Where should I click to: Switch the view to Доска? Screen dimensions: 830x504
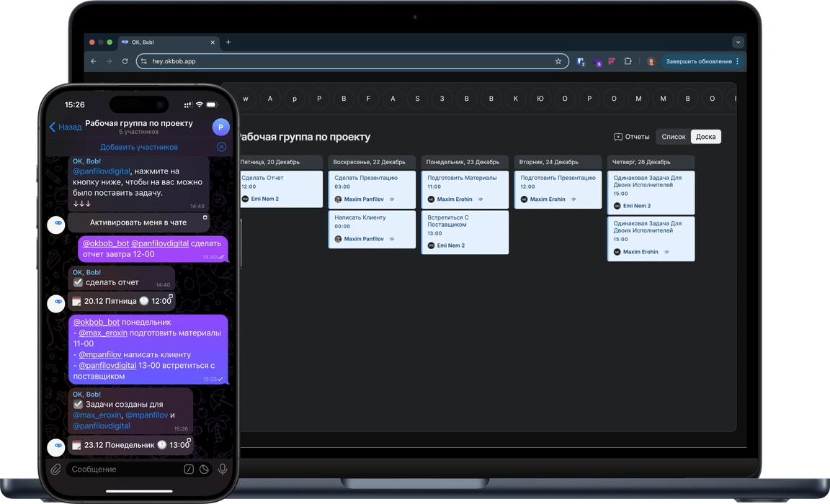(705, 137)
